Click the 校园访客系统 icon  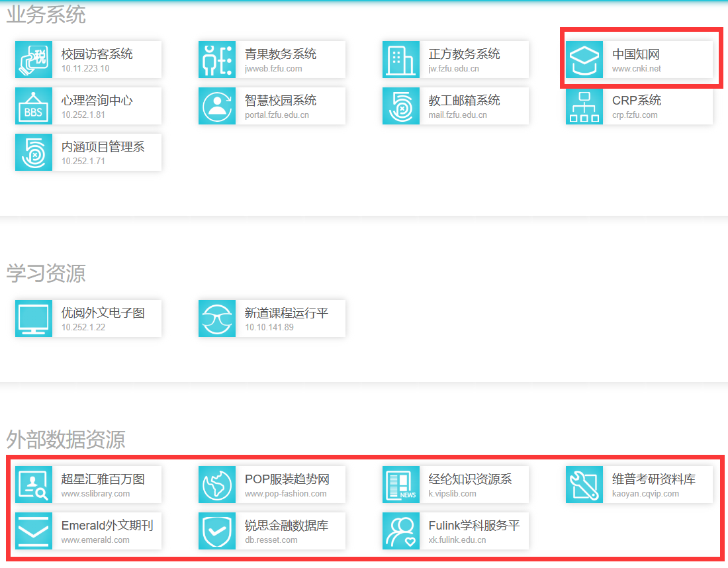tap(34, 60)
